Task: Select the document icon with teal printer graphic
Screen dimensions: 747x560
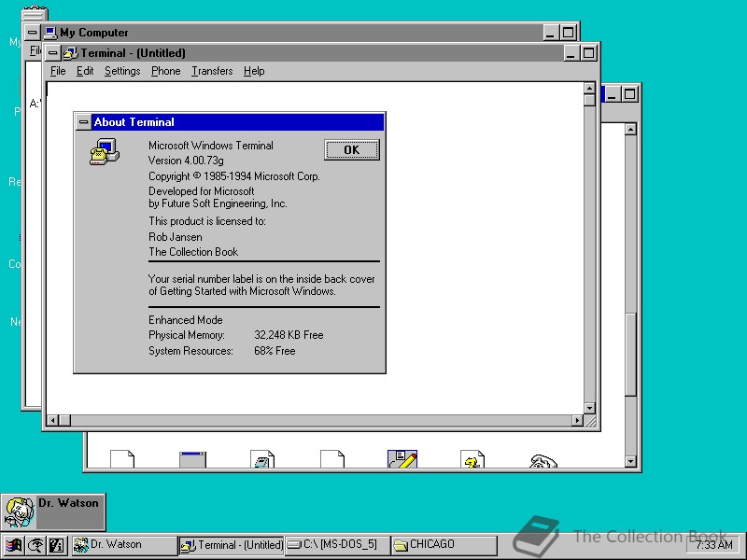Action: pyautogui.click(x=262, y=459)
